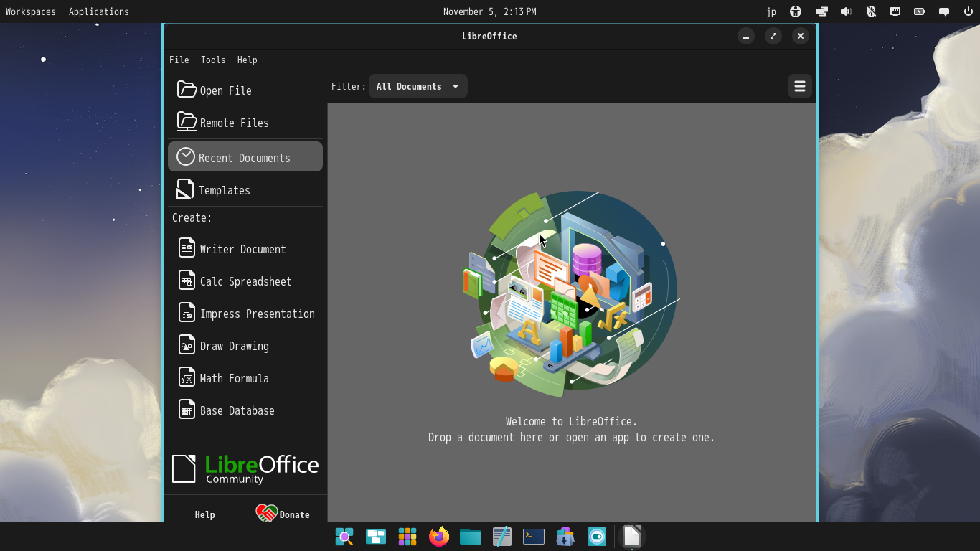
Task: Open the File menu
Action: (179, 60)
